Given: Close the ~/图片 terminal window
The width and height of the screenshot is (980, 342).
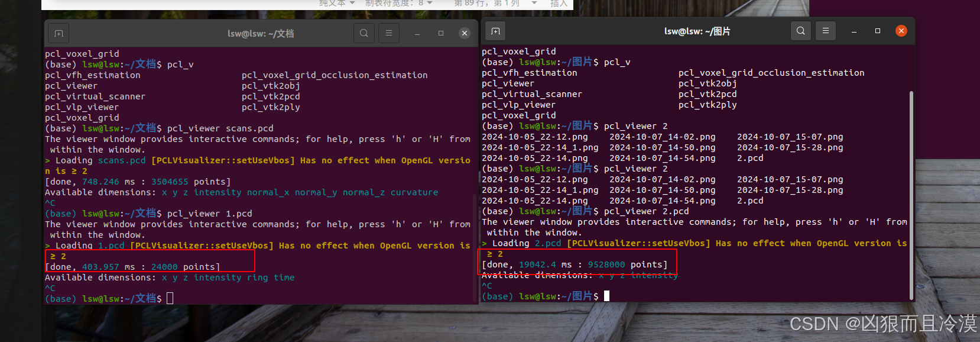Looking at the screenshot, I should point(901,31).
